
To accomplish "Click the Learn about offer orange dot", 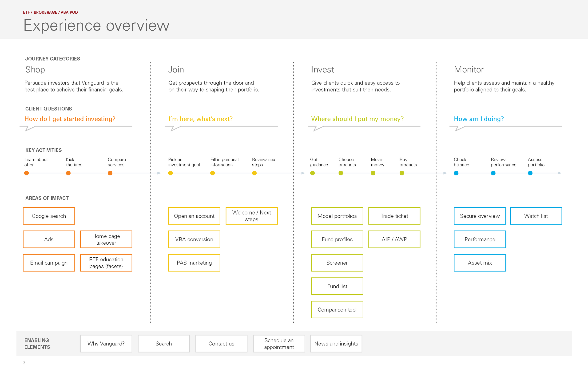I will coord(26,173).
